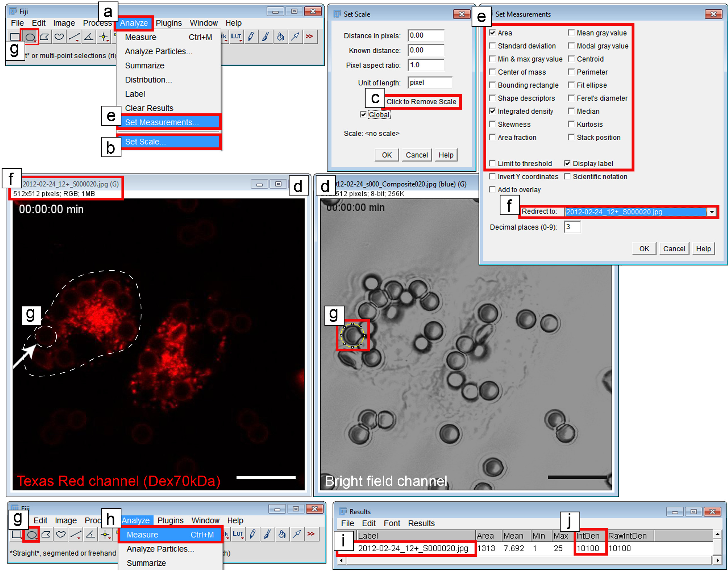Select the Color Picker eyedropper in top toolbar
This screenshot has width=728, height=571.
(295, 37)
